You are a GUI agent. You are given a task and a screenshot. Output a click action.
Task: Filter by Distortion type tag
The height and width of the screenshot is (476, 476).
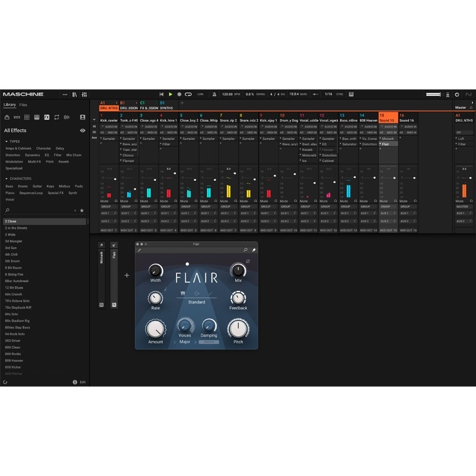tap(12, 155)
